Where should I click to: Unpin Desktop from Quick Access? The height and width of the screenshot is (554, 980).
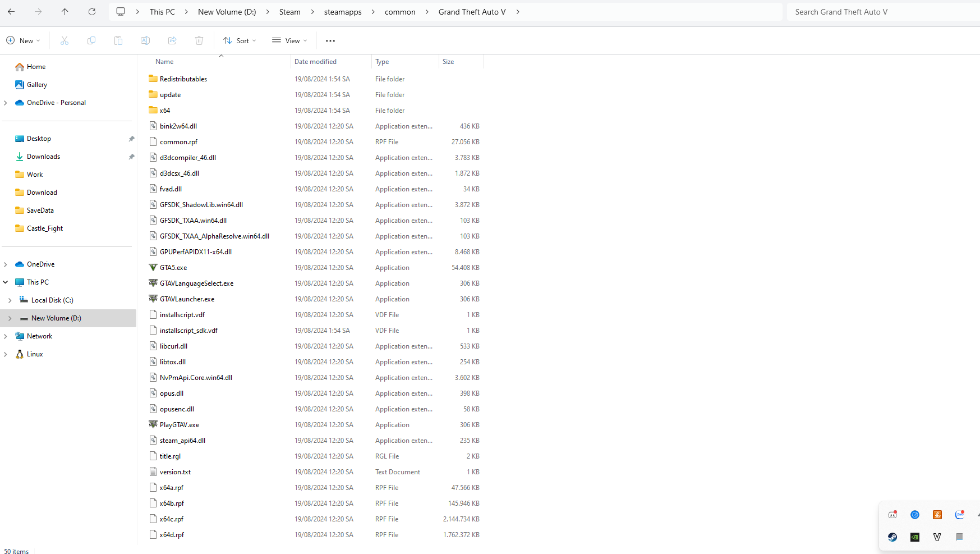131,138
